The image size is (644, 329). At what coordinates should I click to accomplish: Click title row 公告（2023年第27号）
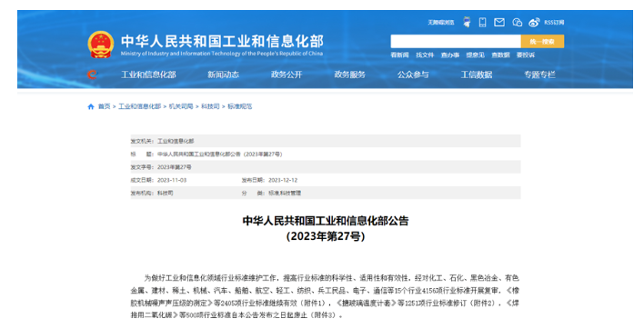click(x=326, y=155)
